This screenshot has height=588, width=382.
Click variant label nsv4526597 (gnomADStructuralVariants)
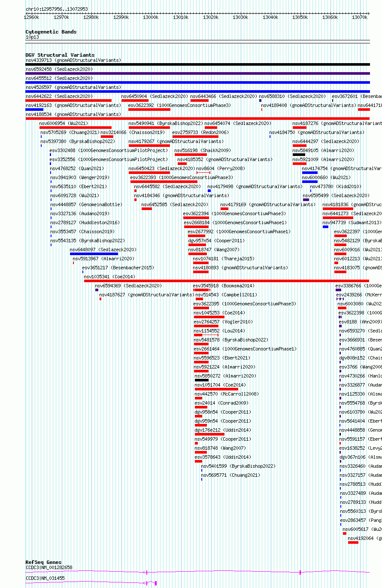[73, 87]
